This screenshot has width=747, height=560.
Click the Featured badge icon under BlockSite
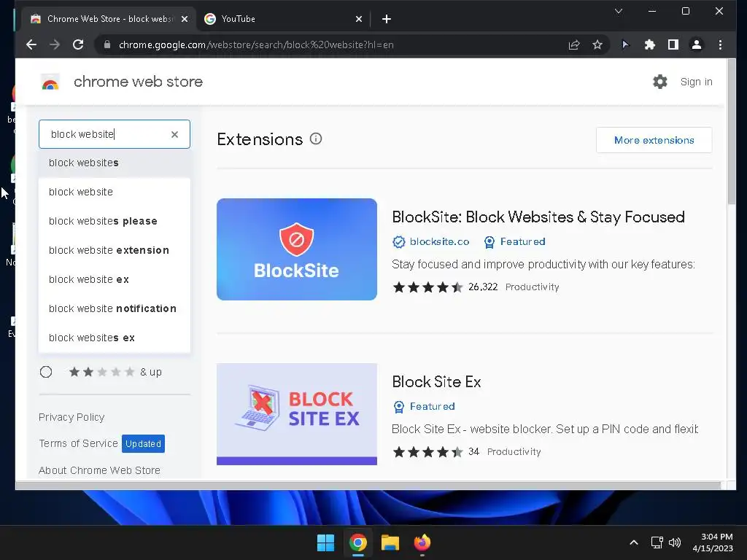click(489, 242)
